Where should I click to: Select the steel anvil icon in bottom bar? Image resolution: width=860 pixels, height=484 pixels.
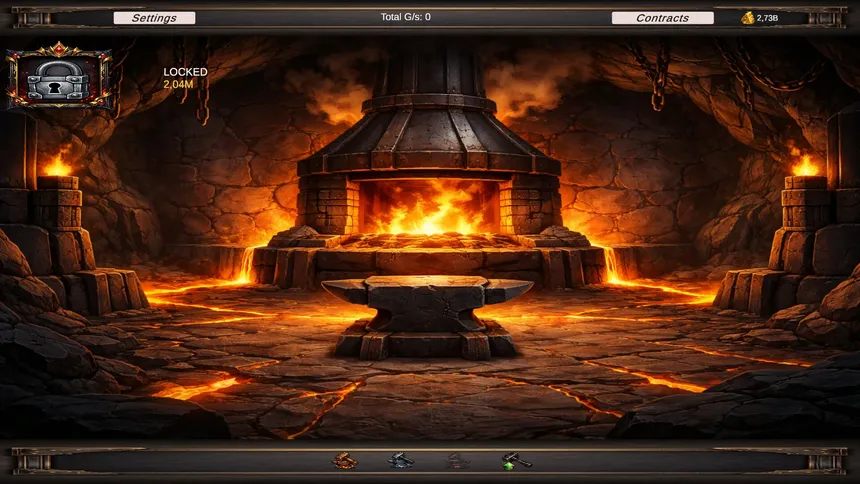pos(401,461)
